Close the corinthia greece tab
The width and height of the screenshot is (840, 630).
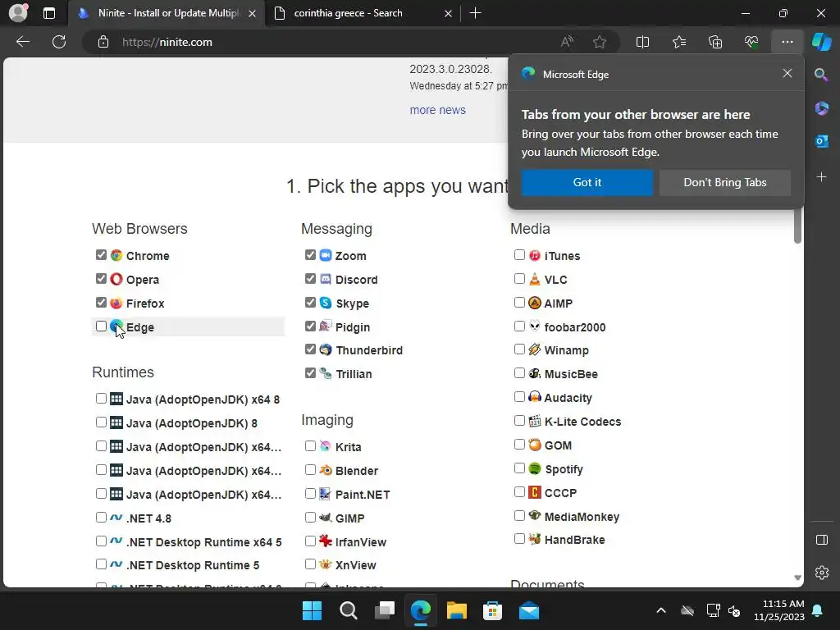pyautogui.click(x=449, y=13)
